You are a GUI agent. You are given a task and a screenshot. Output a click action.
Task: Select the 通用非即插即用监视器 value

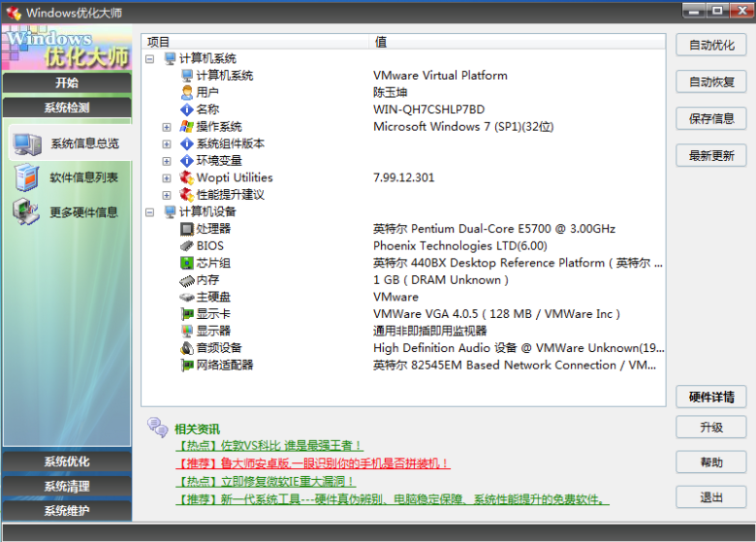pos(430,331)
